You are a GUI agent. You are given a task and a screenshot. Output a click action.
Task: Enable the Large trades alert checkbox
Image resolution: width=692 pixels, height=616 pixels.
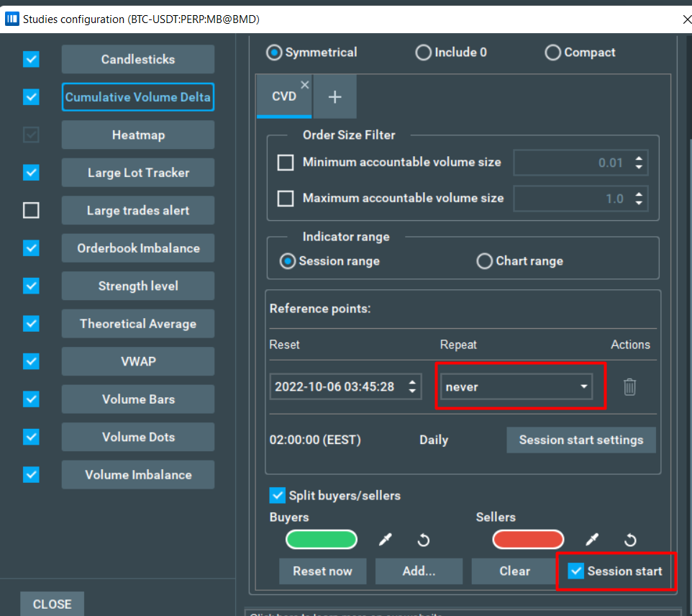(31, 211)
